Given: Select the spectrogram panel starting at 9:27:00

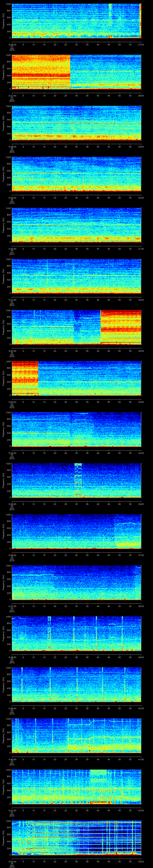Looking at the screenshot, I should coord(77,72).
